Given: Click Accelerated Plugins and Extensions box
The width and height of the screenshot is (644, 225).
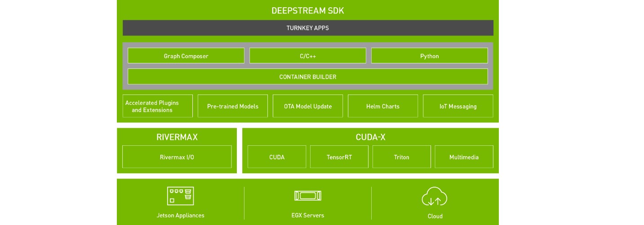Looking at the screenshot, I should (x=158, y=106).
